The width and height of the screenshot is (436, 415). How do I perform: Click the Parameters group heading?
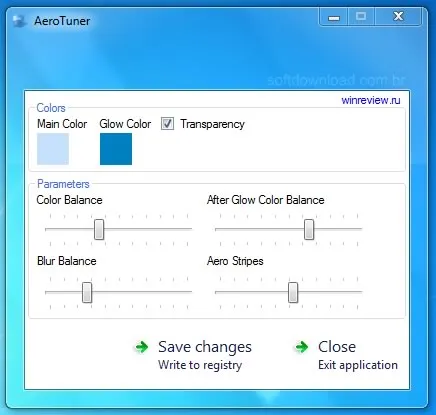[x=63, y=184]
